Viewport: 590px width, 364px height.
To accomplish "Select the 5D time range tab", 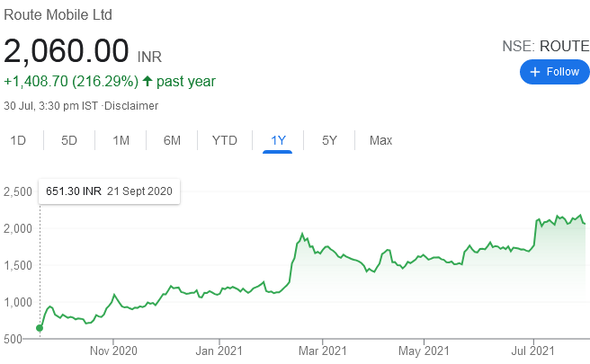I will click(69, 140).
